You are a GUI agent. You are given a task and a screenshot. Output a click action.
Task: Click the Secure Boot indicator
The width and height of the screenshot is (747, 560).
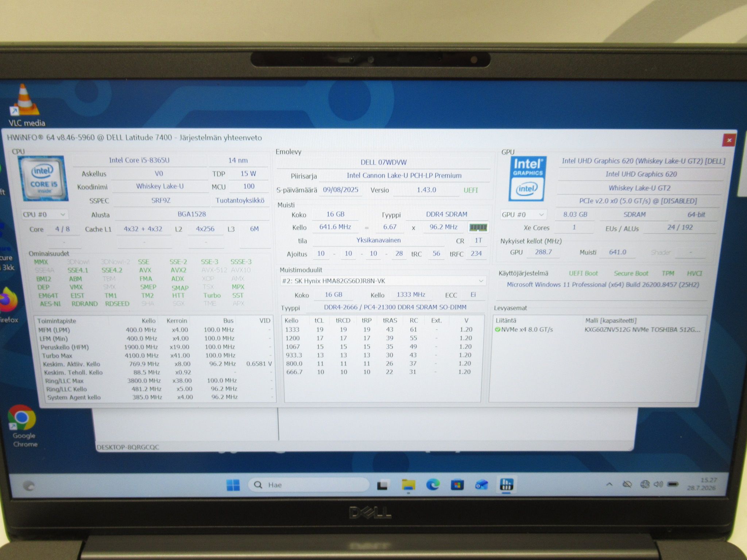[631, 273]
